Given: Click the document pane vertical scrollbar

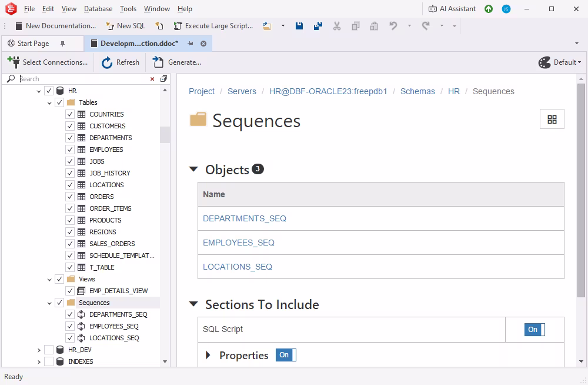Looking at the screenshot, I should 581,190.
